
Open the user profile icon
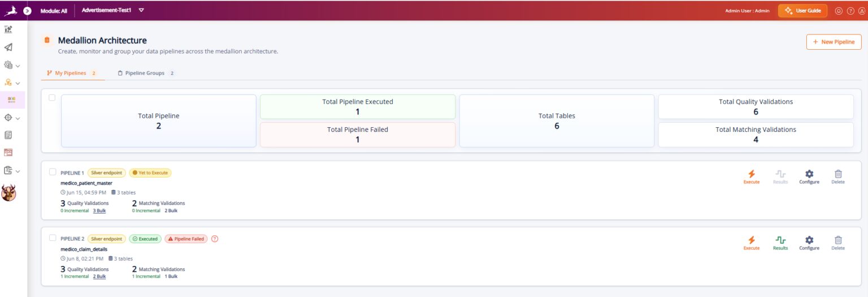pyautogui.click(x=861, y=11)
